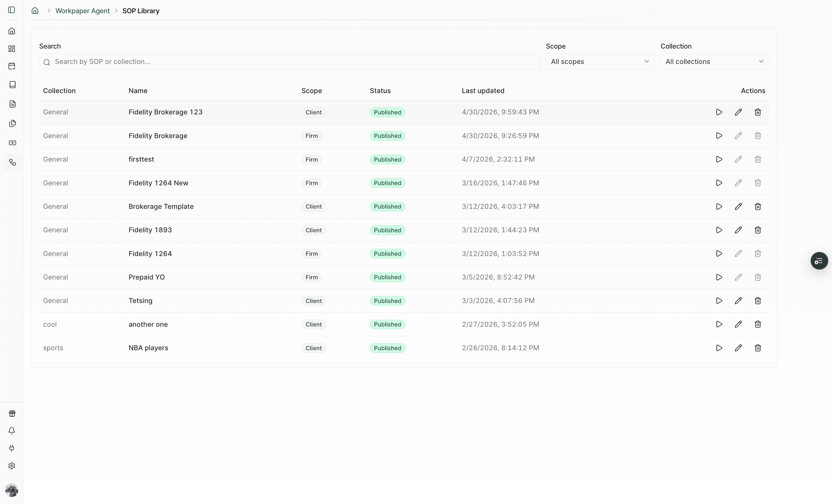Click the sports collection cell
832x504 pixels.
tap(53, 348)
